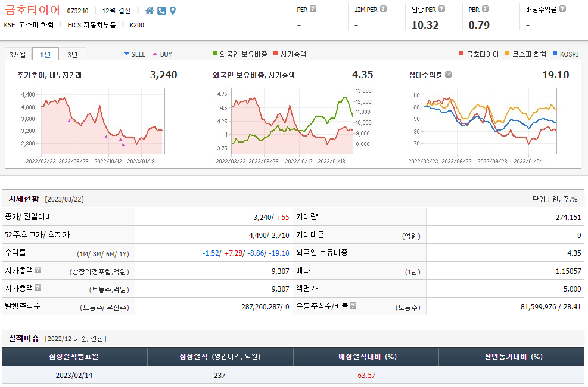Image resolution: width=588 pixels, height=387 pixels.
Task: Open help icon beside 시가총액 보통주
Action: point(38,288)
